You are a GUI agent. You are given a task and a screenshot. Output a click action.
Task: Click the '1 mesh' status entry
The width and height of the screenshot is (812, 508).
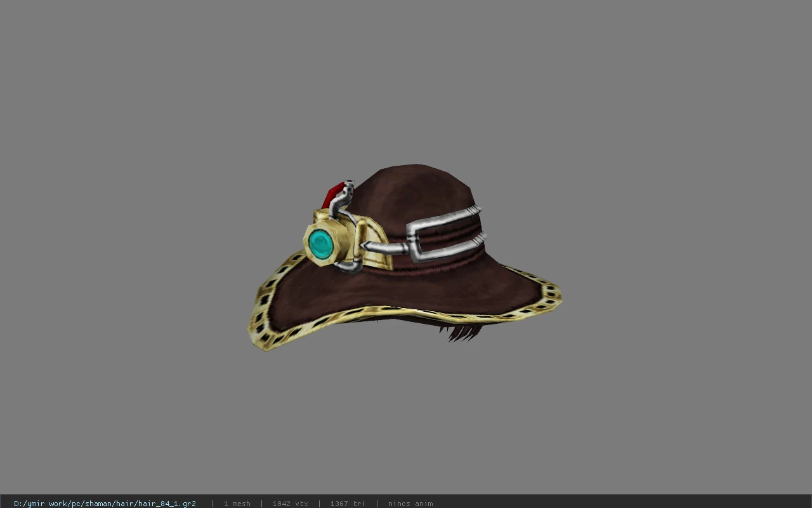237,504
